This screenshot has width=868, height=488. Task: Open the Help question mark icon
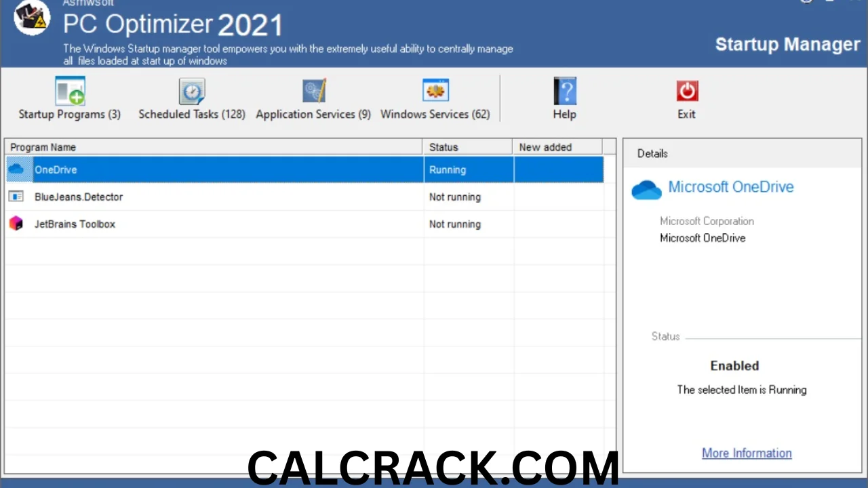564,91
